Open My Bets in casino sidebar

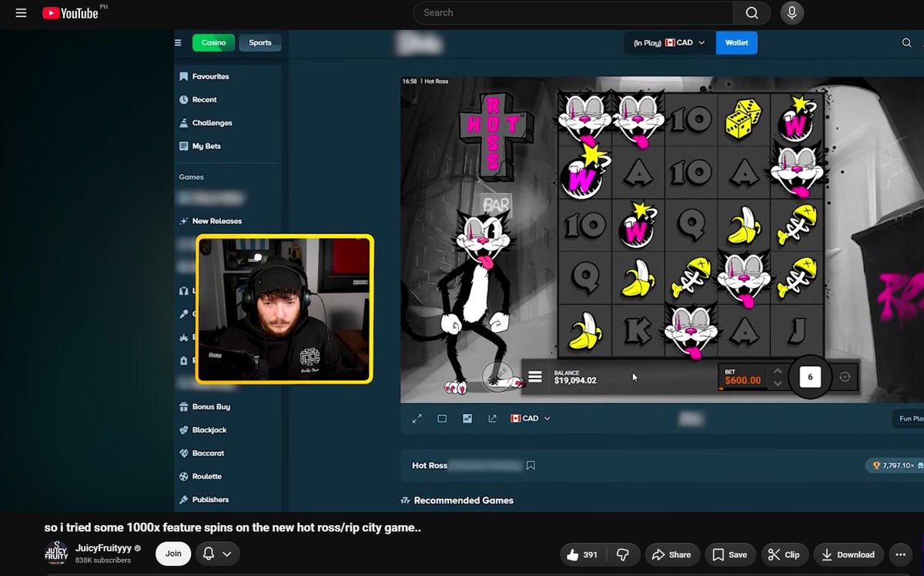200,146
